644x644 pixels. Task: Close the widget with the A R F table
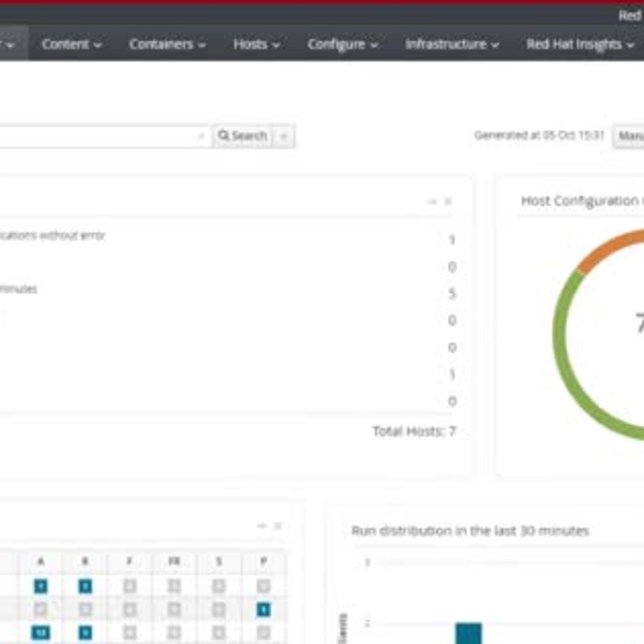(x=278, y=526)
